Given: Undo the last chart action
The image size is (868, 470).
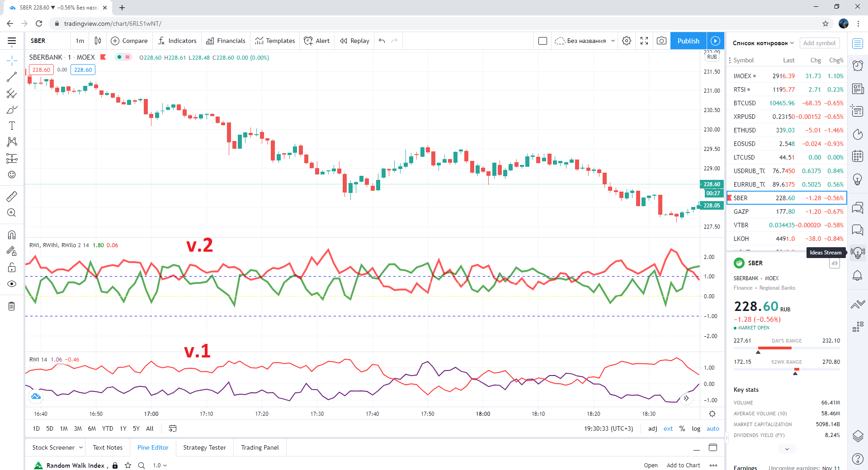Looking at the screenshot, I should coord(382,41).
